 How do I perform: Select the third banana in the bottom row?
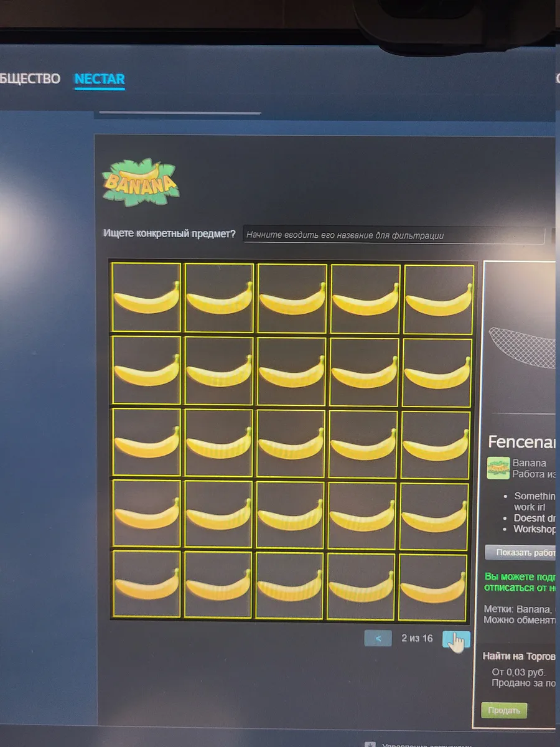[289, 586]
